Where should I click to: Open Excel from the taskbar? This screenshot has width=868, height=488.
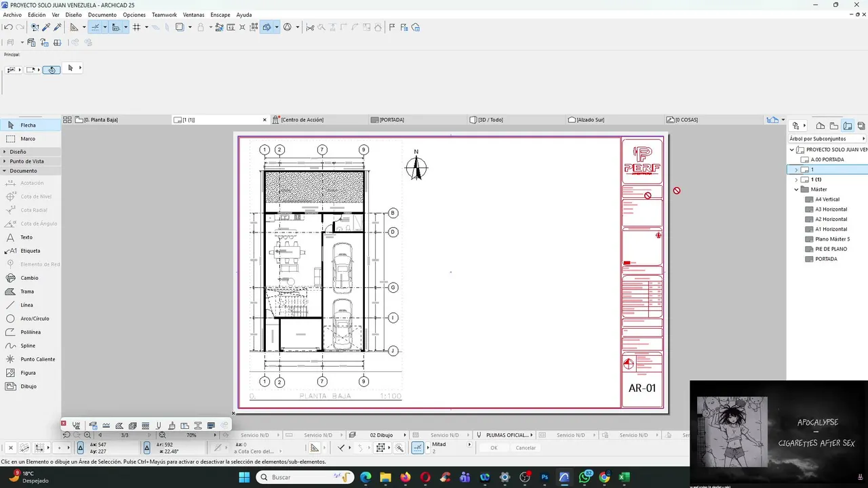tap(624, 477)
